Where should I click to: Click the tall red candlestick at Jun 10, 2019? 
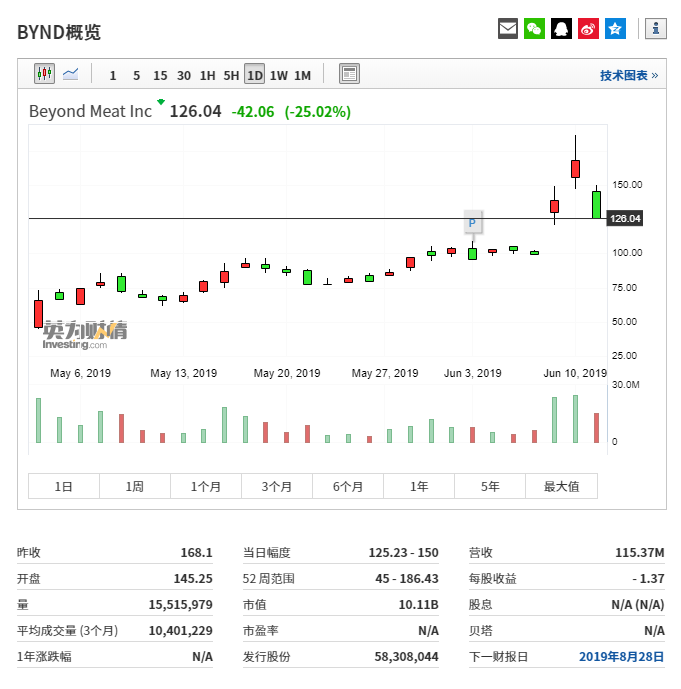575,169
